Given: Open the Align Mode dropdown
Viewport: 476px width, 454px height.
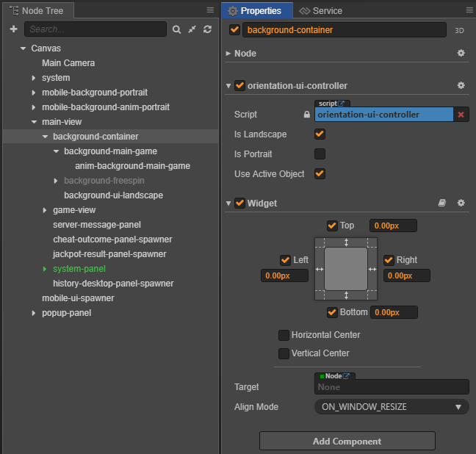Looking at the screenshot, I should [392, 407].
